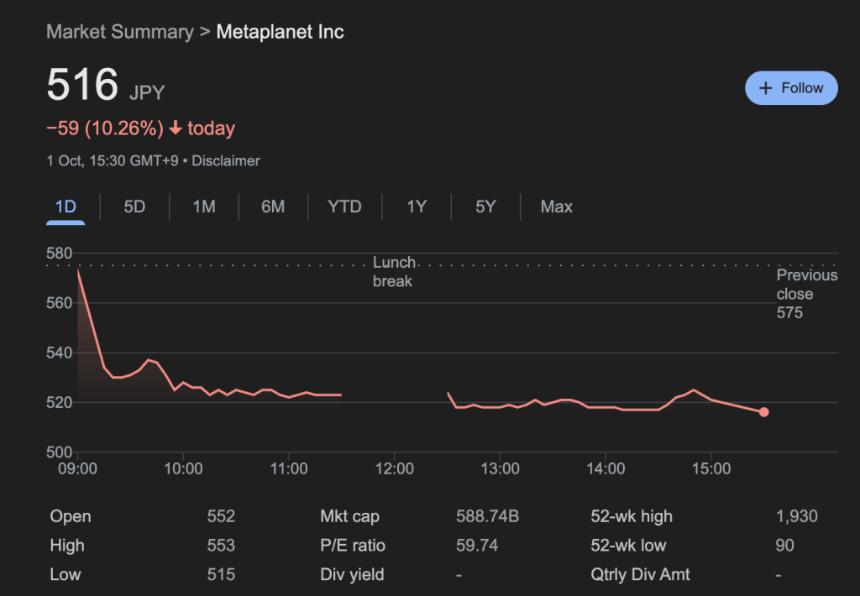The height and width of the screenshot is (596, 860).
Task: Click the plus icon on Follow button
Action: [763, 88]
